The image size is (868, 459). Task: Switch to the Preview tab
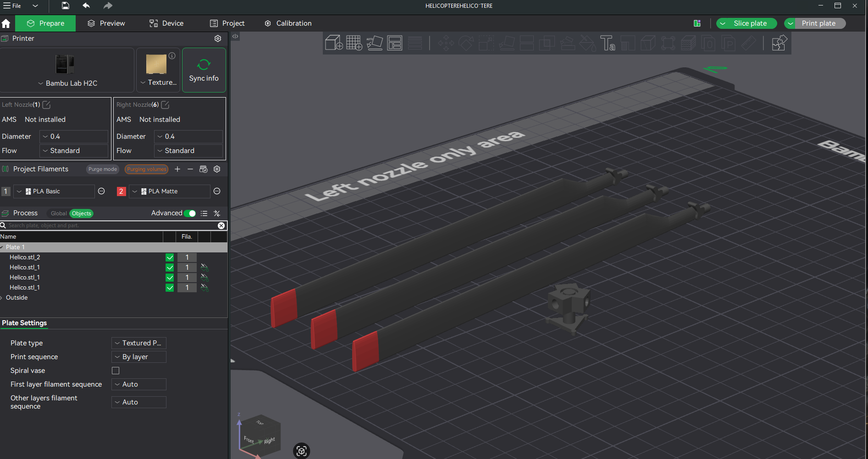click(x=106, y=23)
